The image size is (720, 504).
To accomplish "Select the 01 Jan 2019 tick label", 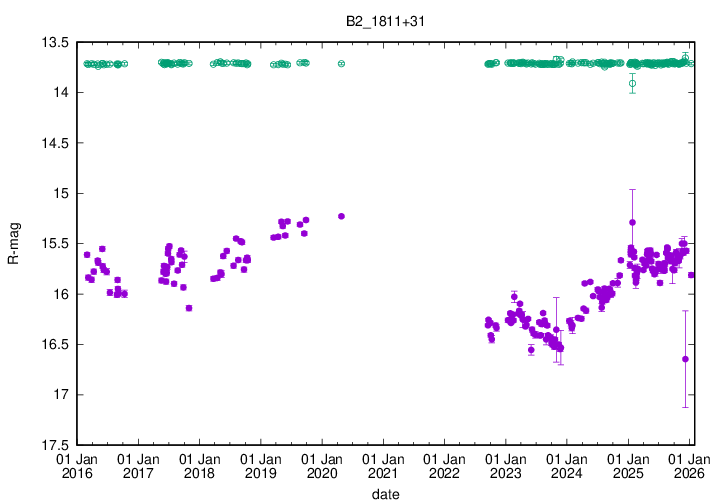I will click(x=259, y=466).
